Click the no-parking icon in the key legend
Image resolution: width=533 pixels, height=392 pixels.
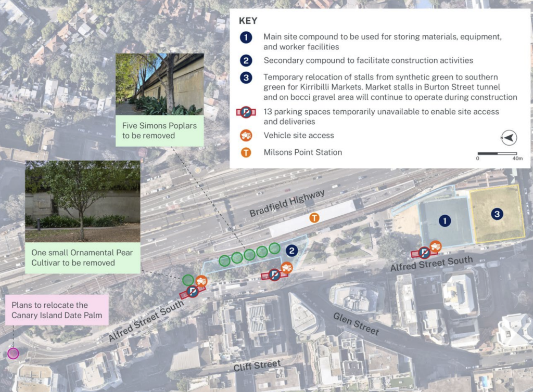pos(246,112)
